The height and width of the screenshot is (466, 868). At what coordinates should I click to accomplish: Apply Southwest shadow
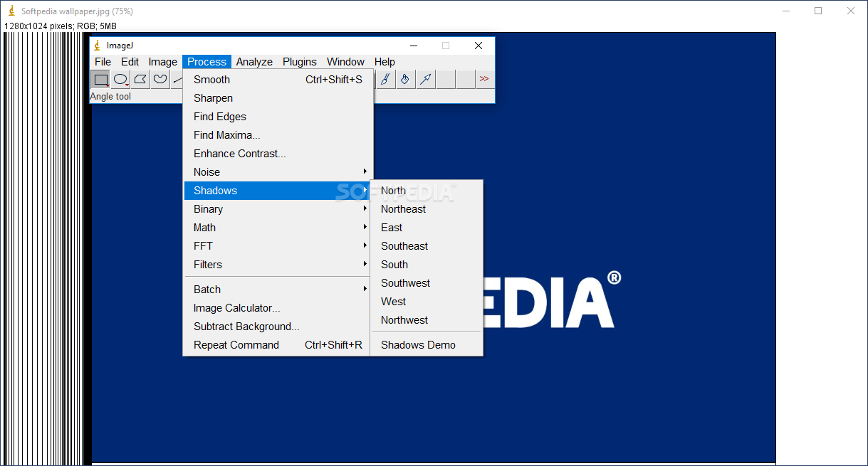tap(427, 283)
